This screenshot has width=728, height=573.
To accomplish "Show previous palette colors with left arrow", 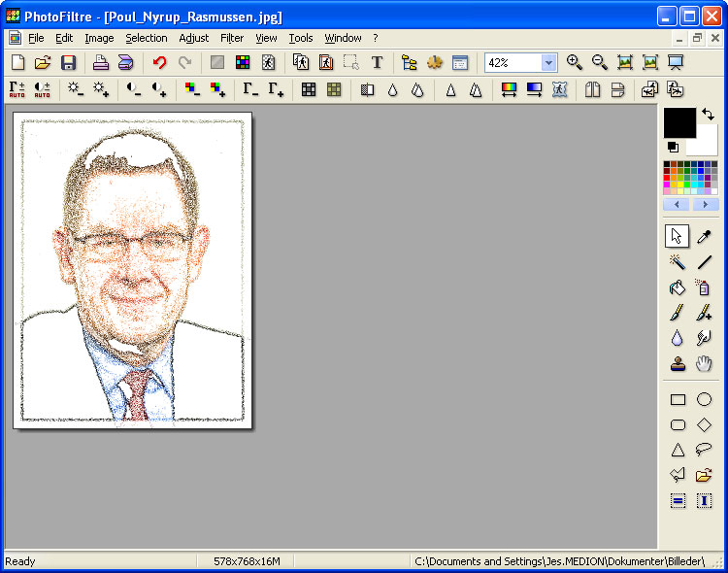I will coord(677,205).
